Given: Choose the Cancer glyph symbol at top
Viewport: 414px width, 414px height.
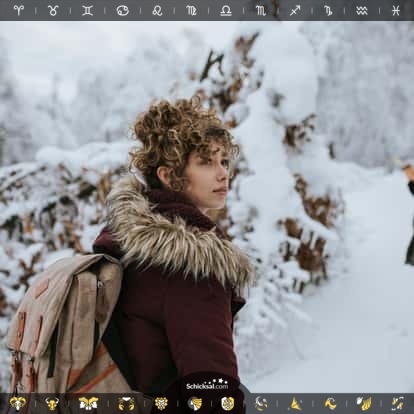Looking at the screenshot, I should [x=123, y=10].
